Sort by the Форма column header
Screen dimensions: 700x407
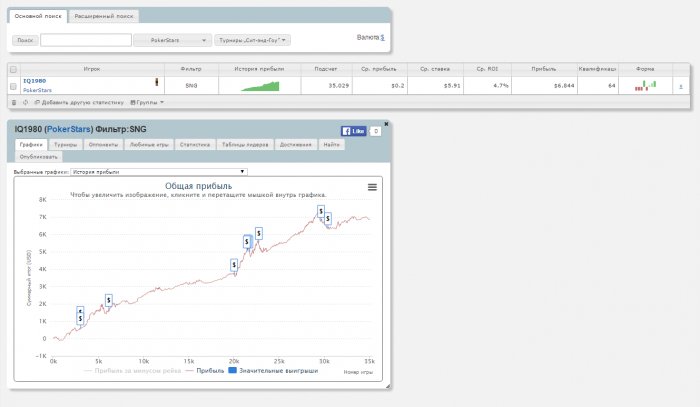tap(645, 69)
